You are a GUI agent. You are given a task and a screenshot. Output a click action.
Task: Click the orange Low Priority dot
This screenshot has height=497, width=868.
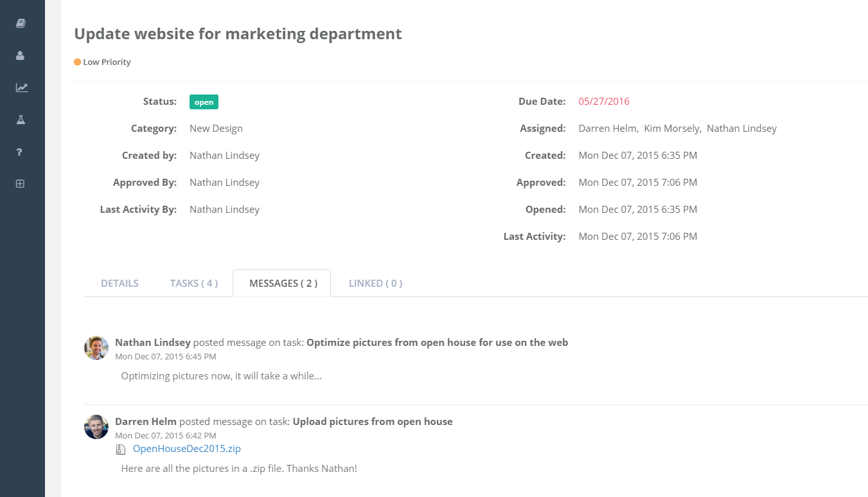[77, 62]
